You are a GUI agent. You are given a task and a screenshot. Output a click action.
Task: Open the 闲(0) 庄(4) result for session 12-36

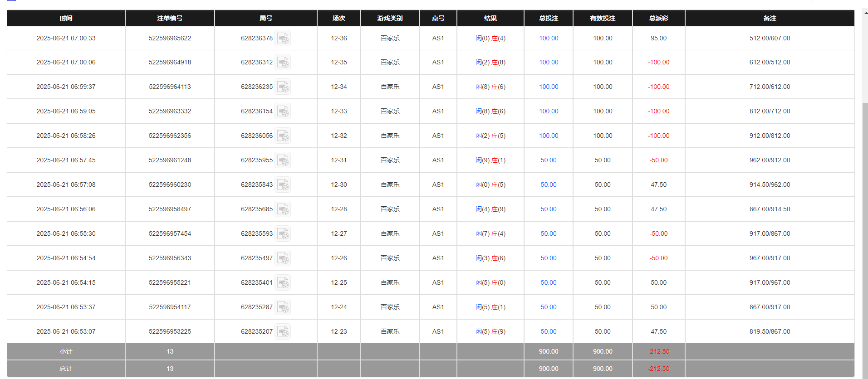click(x=490, y=39)
